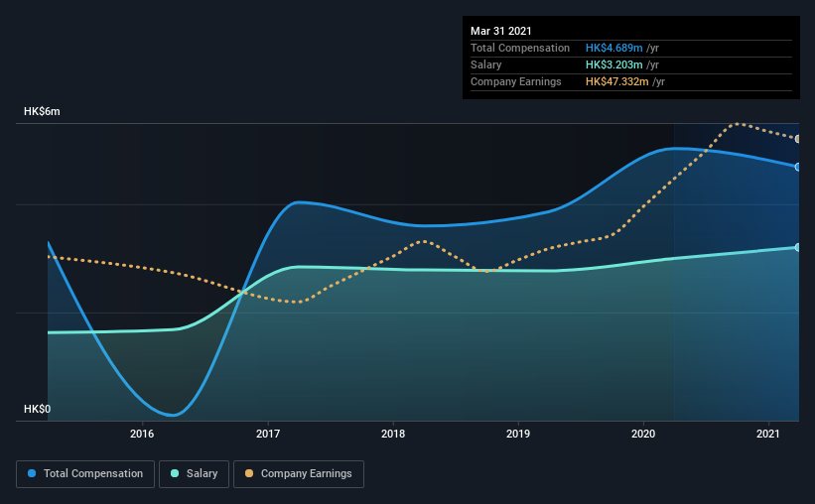The height and width of the screenshot is (504, 815).
Task: Click the 2018 x-axis label
Action: pyautogui.click(x=393, y=434)
